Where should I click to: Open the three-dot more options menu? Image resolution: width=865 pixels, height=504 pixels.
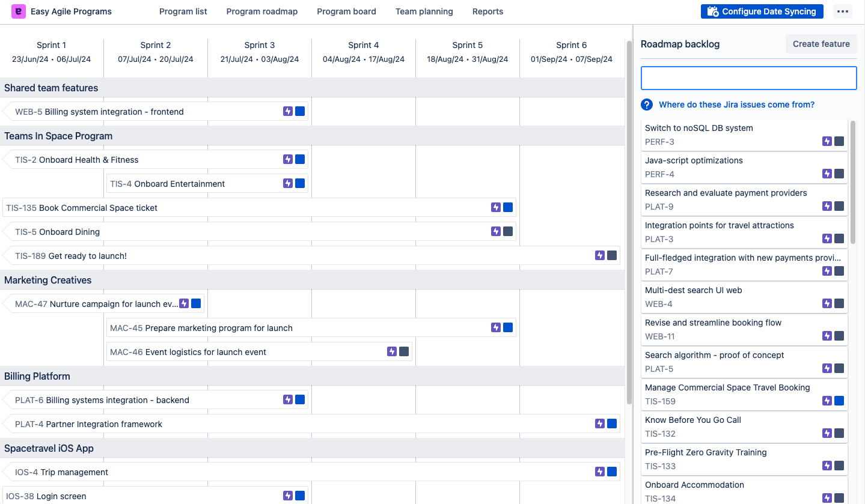click(842, 11)
